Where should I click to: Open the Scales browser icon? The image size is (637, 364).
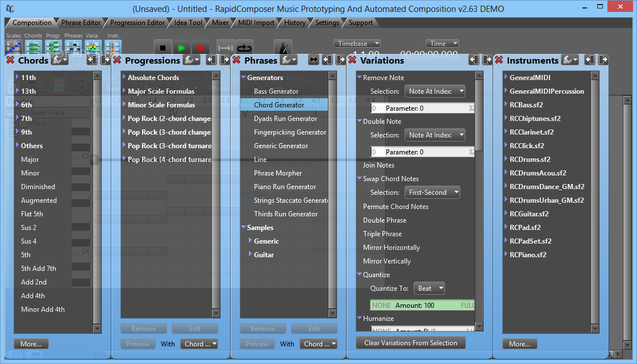(x=14, y=48)
